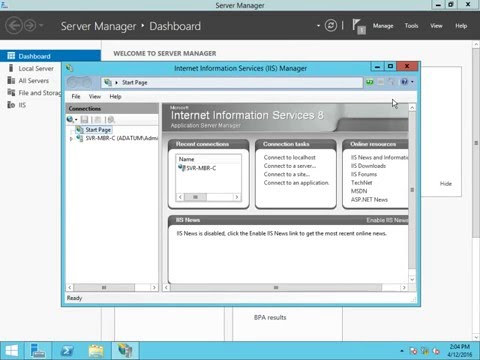Open the help icon dropdown arrow

coord(412,82)
